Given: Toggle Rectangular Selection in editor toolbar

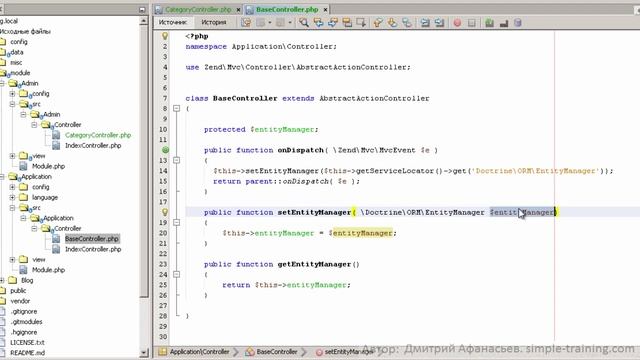Looking at the screenshot, I should click(x=361, y=23).
